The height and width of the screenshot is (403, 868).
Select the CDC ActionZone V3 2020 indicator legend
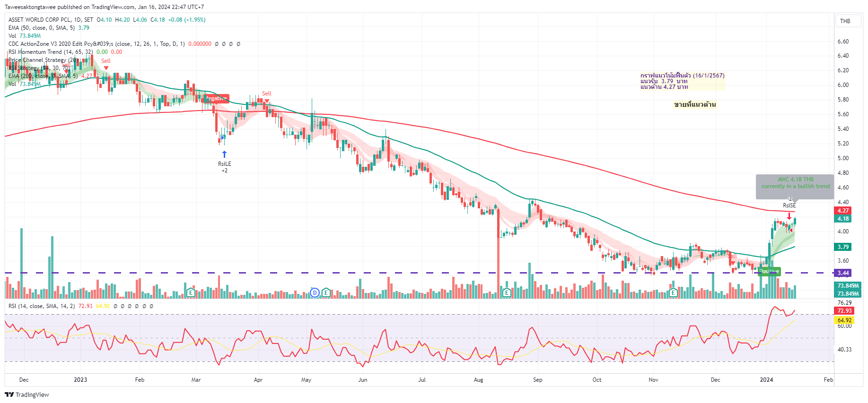tap(96, 44)
